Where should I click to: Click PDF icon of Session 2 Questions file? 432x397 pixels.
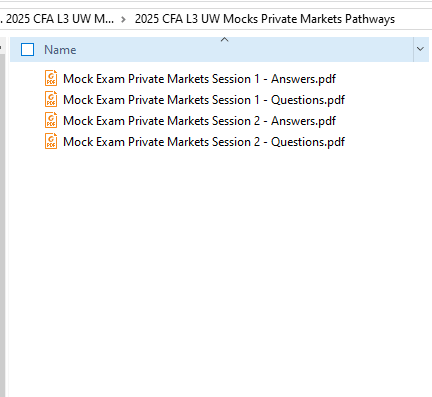(x=51, y=141)
